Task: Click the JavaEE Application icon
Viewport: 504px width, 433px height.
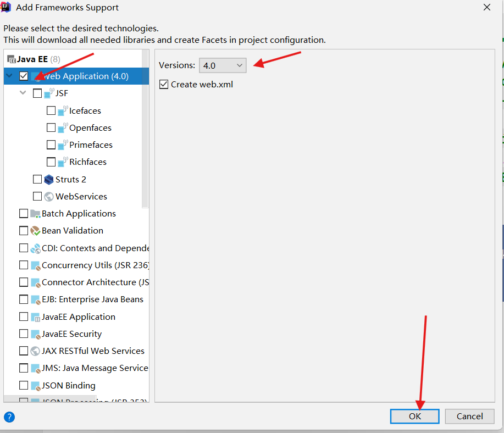Action: tap(35, 317)
